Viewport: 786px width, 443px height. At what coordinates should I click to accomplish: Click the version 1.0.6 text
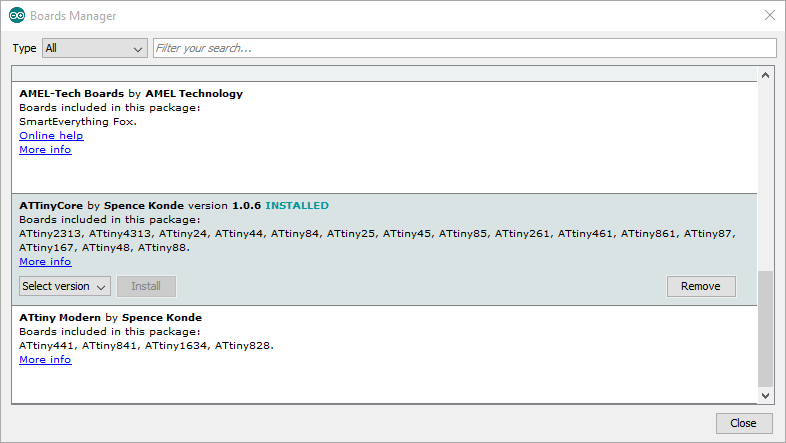click(225, 205)
